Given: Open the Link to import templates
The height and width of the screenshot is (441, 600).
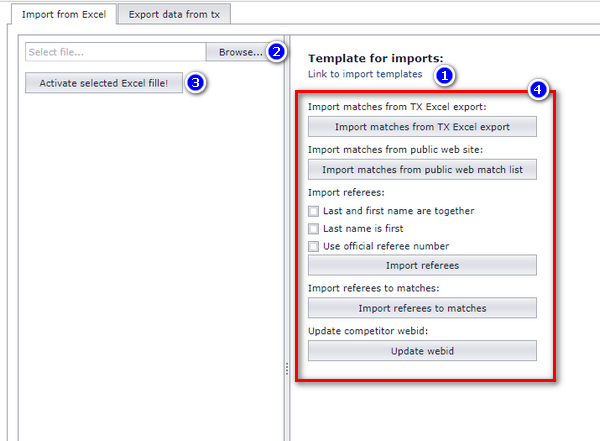Looking at the screenshot, I should (x=365, y=74).
